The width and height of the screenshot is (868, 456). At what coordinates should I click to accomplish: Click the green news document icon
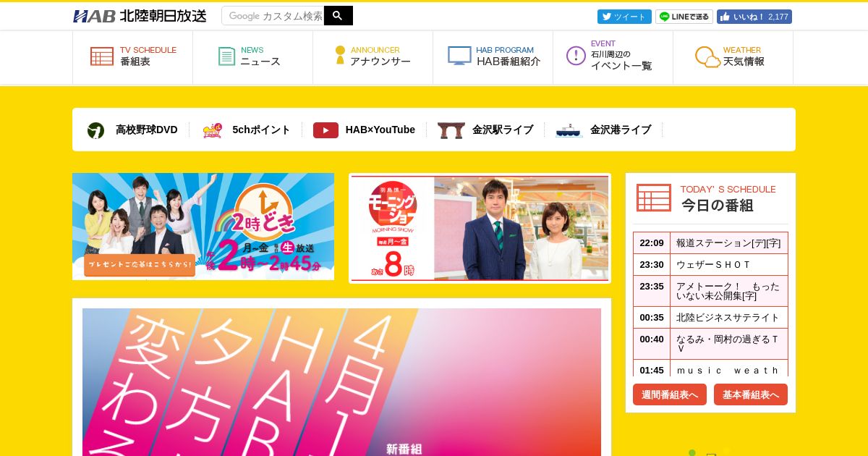coord(227,56)
